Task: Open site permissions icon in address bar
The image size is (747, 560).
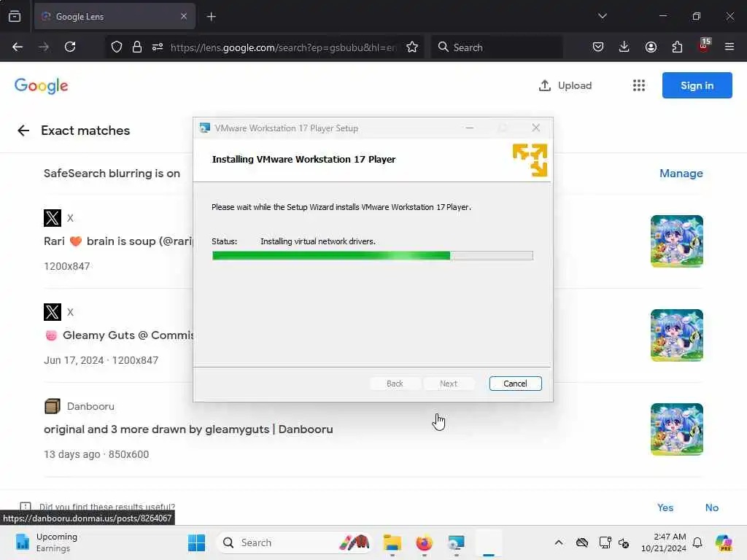Action: click(x=158, y=47)
